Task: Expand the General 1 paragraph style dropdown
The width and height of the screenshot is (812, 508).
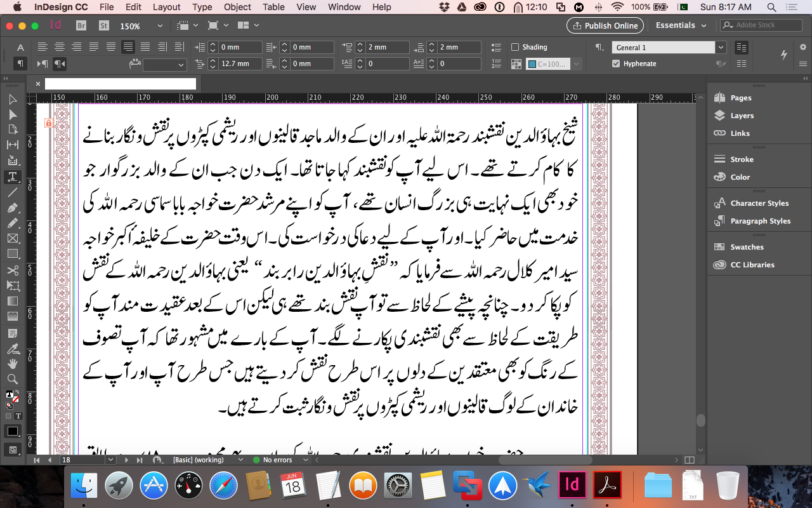Action: [x=721, y=48]
